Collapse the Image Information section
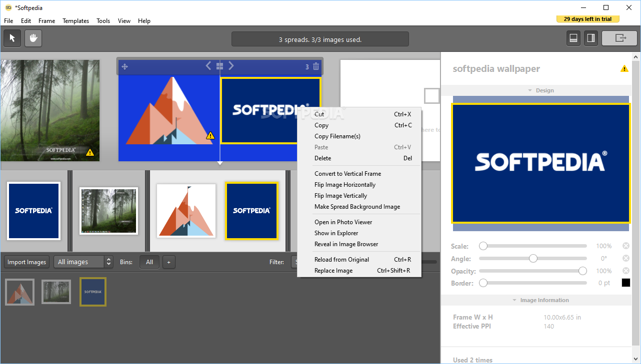Viewport: 641px width, 364px height. 540,300
